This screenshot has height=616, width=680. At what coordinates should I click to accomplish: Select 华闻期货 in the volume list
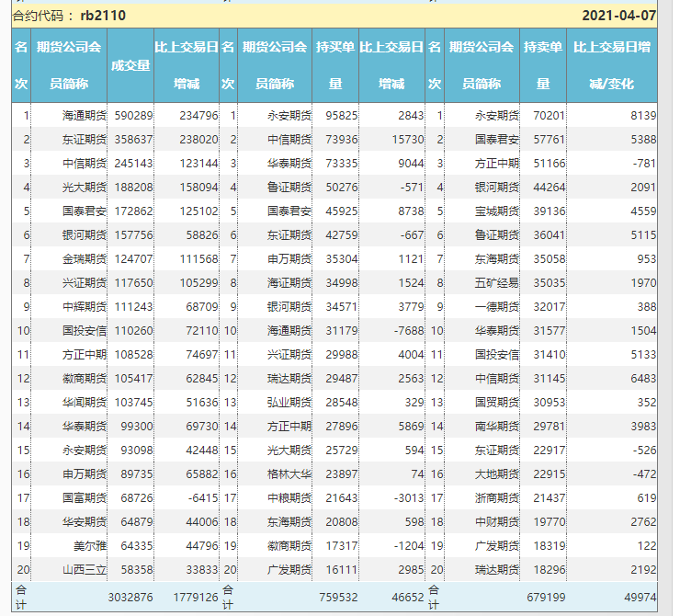click(85, 402)
